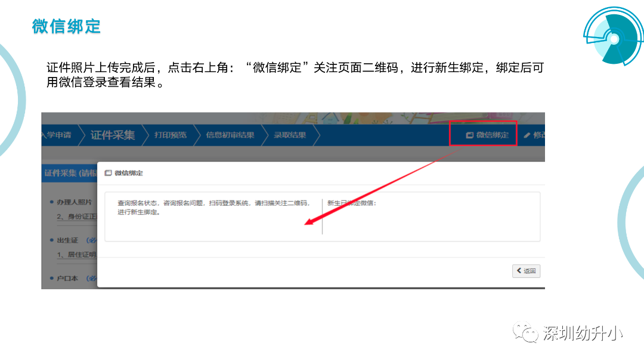Screen dimensions: 644x362
Task: Click the 微信绑定 slide heading
Action: click(66, 26)
